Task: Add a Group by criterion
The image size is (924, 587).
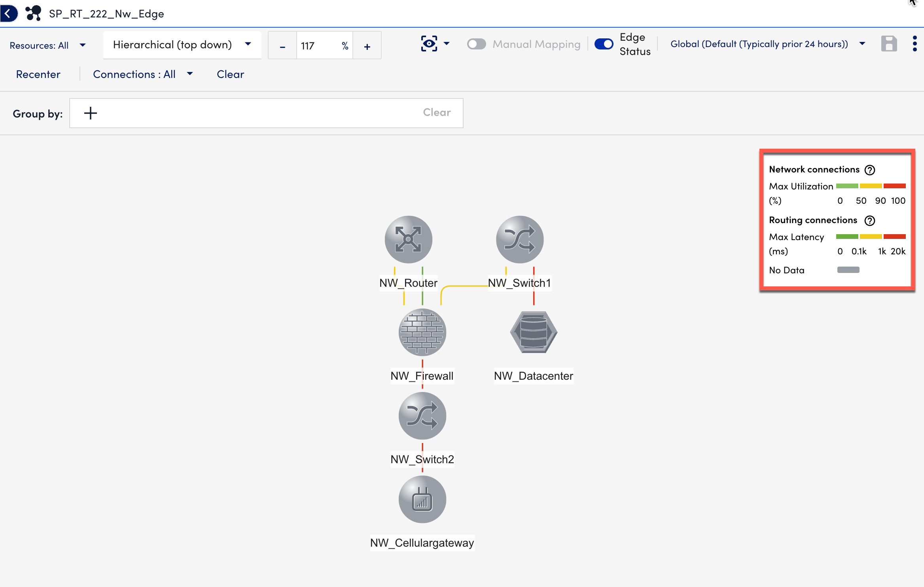Action: point(91,113)
